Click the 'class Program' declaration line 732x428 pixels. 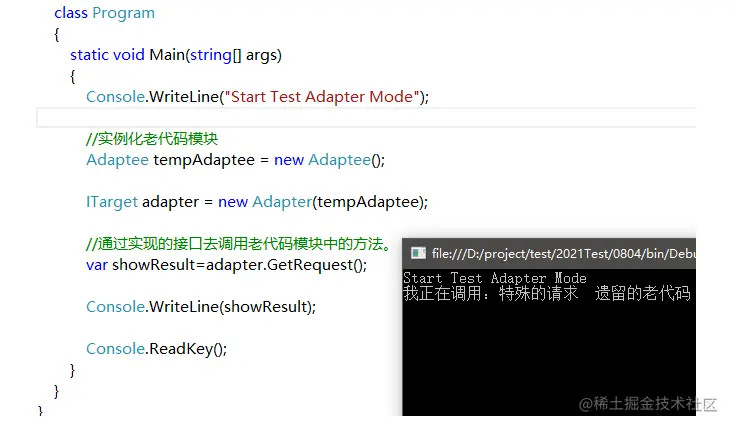point(105,13)
